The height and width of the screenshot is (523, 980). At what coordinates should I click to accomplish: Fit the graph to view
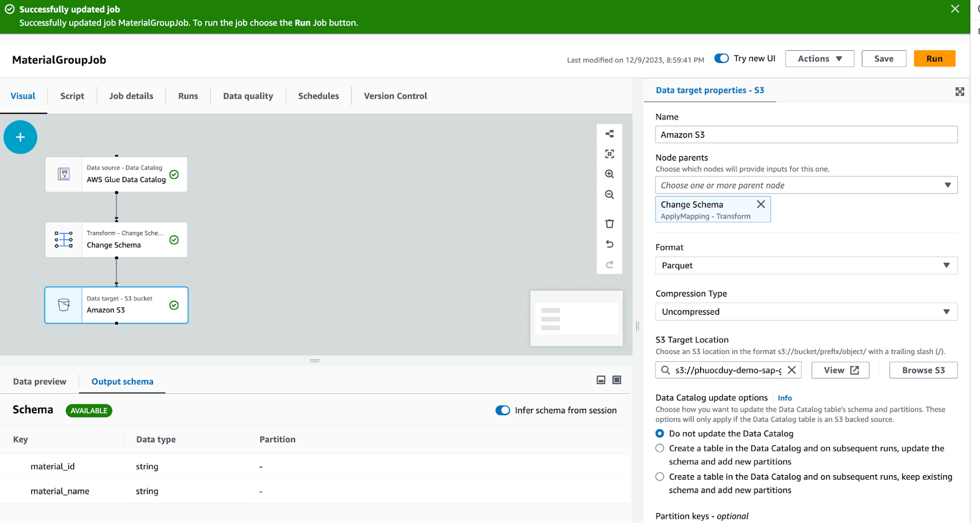(609, 154)
